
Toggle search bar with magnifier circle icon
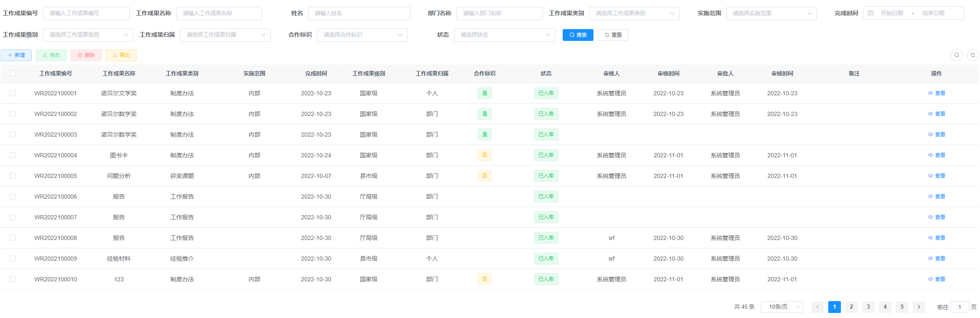click(956, 55)
